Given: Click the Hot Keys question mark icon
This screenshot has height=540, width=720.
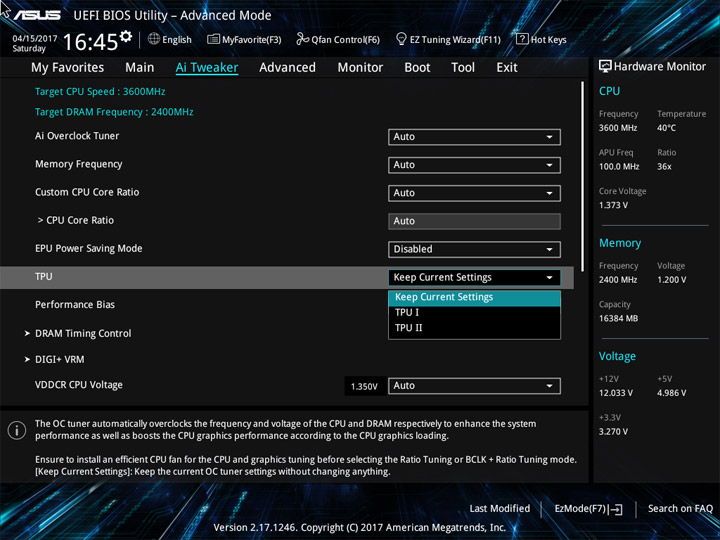Looking at the screenshot, I should [x=522, y=39].
